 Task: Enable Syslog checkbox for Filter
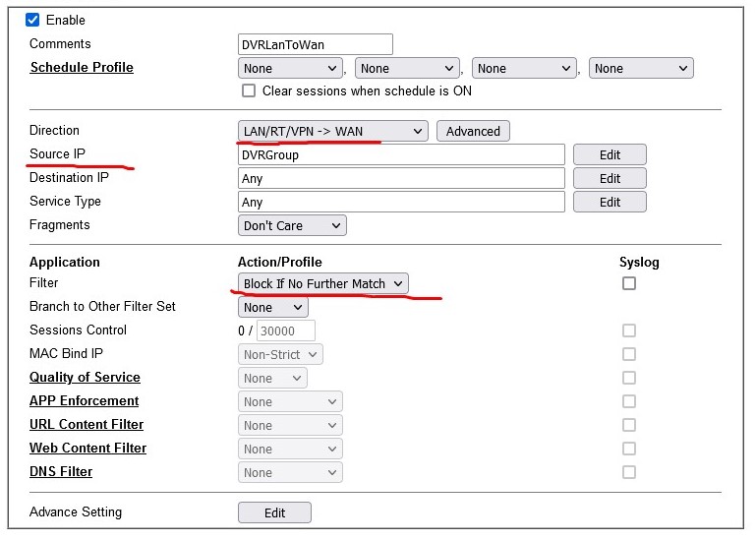pyautogui.click(x=629, y=283)
